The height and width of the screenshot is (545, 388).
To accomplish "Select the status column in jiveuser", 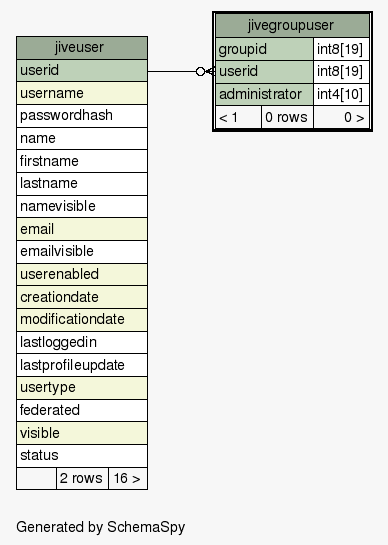I will tap(82, 456).
